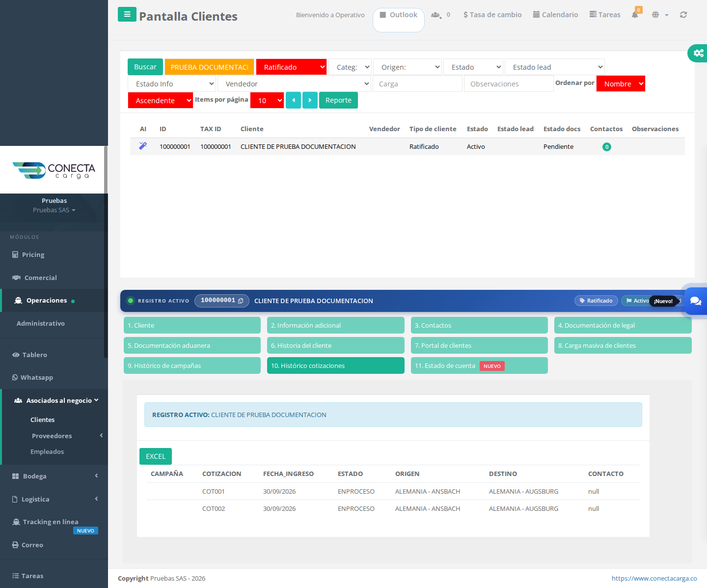Open the Ordenar por Nombre dropdown
707x588 pixels.
tap(621, 84)
